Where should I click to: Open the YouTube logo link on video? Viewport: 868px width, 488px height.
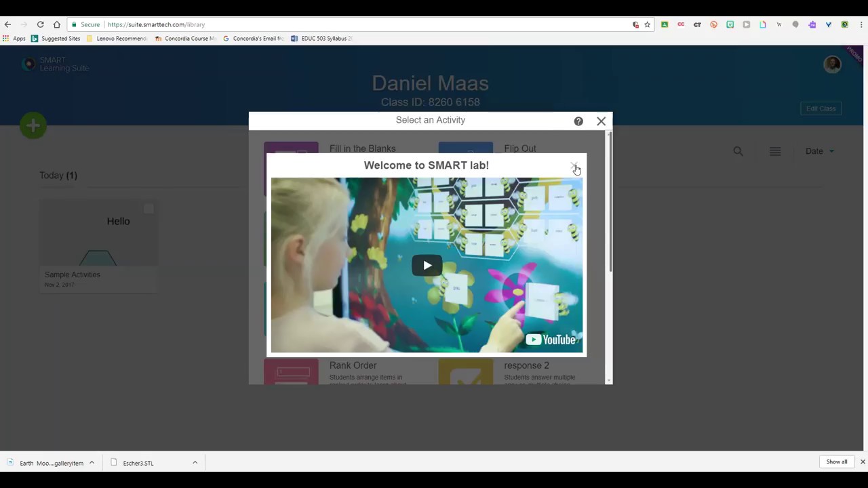click(x=551, y=340)
